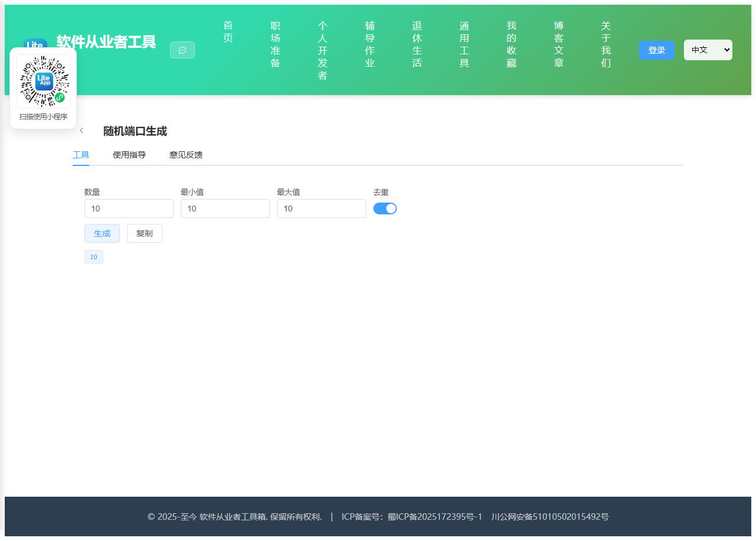Click the 复制 button

pos(145,233)
